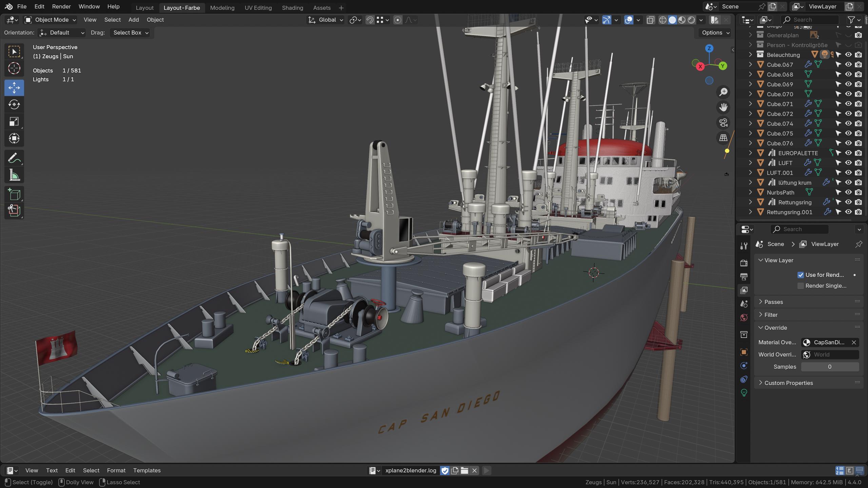The image size is (868, 488).
Task: Open the Output properties tab
Action: 744,277
